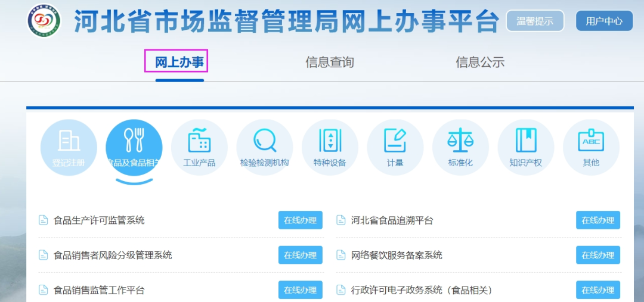The image size is (644, 302).
Task: Select the 检验检测机构 magnifier icon
Action: [264, 147]
